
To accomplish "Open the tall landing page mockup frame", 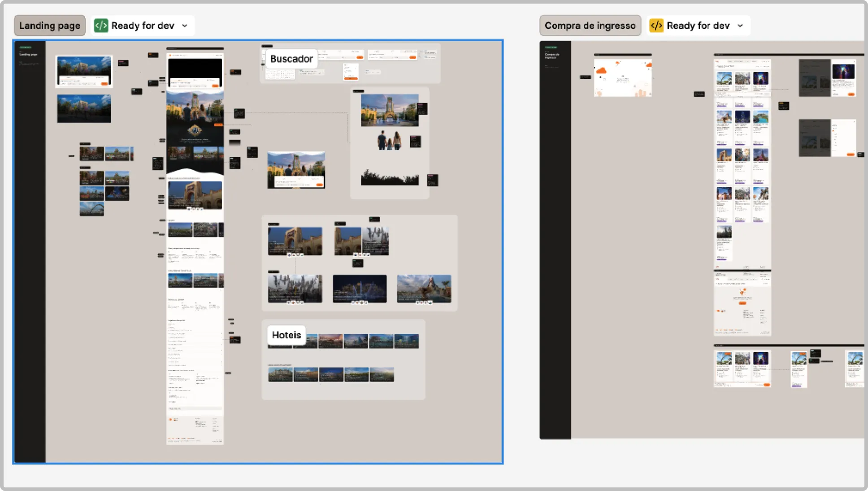I will coord(195,249).
